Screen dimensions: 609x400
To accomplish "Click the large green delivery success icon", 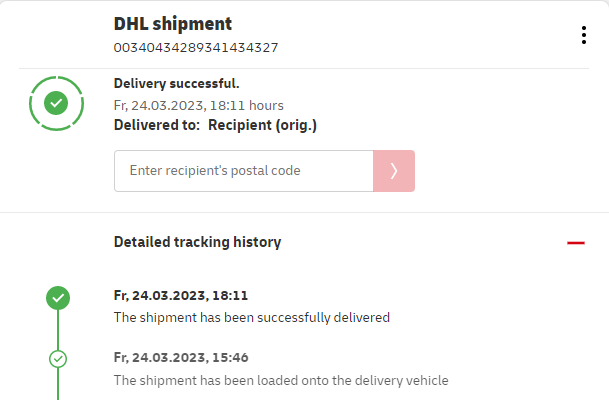I will pyautogui.click(x=57, y=102).
